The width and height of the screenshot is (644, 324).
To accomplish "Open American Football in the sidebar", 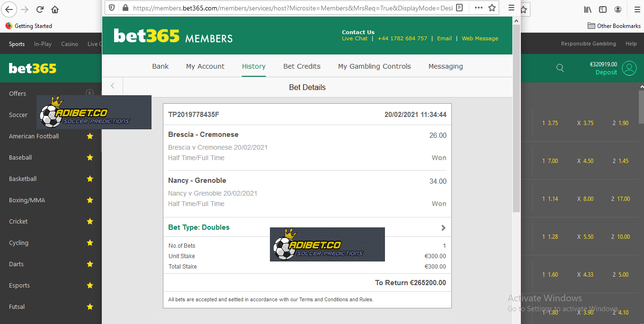I will click(x=34, y=136).
